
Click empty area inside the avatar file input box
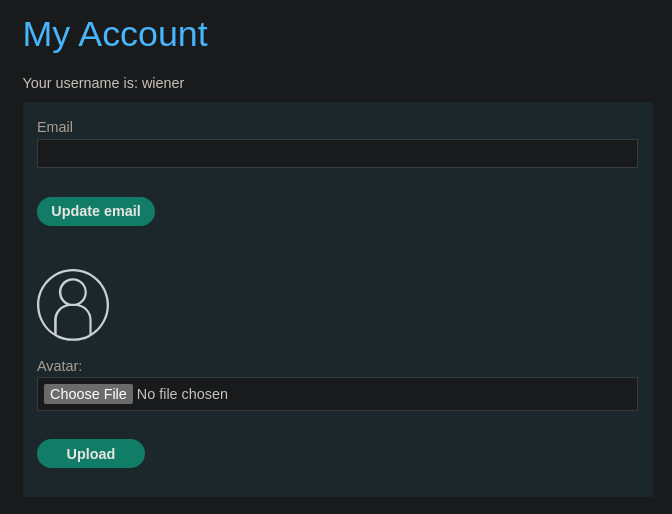[429, 394]
